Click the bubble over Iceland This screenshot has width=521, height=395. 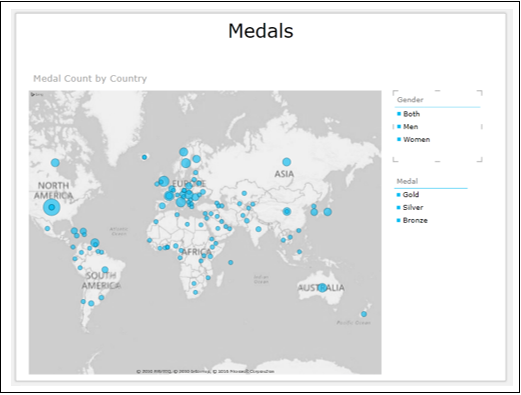144,157
